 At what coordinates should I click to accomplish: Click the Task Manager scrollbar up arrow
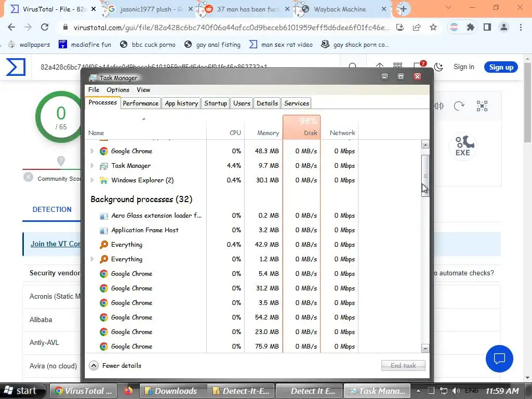click(x=425, y=144)
